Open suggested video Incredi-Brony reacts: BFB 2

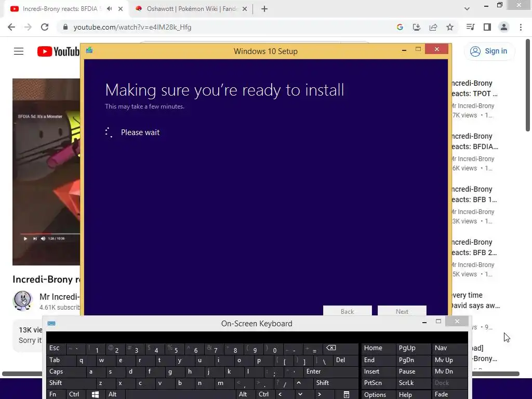[474, 247]
